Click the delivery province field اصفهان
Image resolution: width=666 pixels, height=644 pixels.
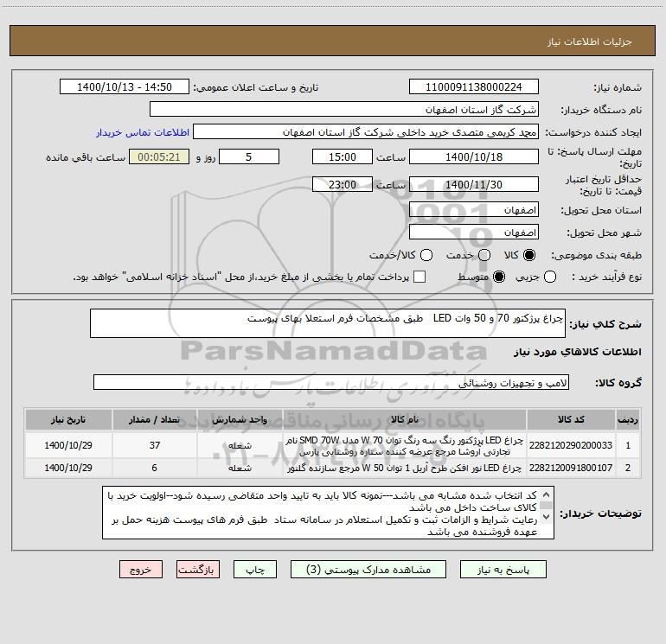click(474, 210)
